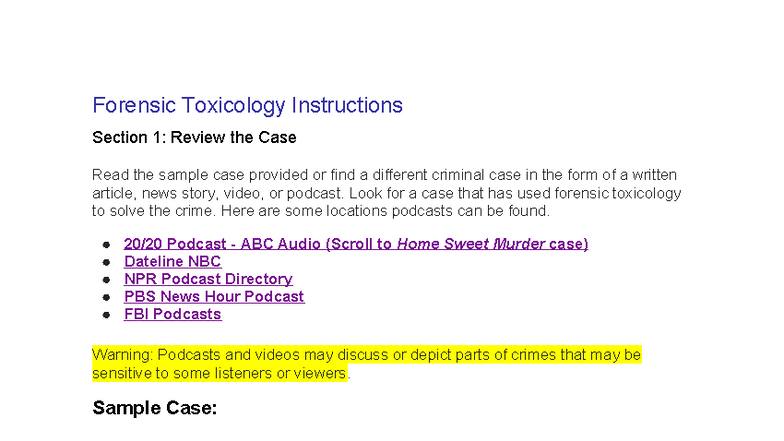784x441 pixels.
Task: Visit the FBI Podcasts link
Action: click(x=172, y=314)
